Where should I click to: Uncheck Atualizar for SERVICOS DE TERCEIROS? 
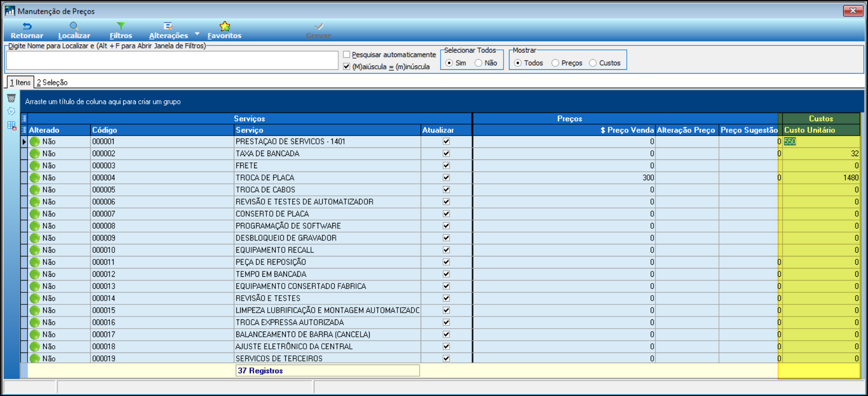coord(446,359)
